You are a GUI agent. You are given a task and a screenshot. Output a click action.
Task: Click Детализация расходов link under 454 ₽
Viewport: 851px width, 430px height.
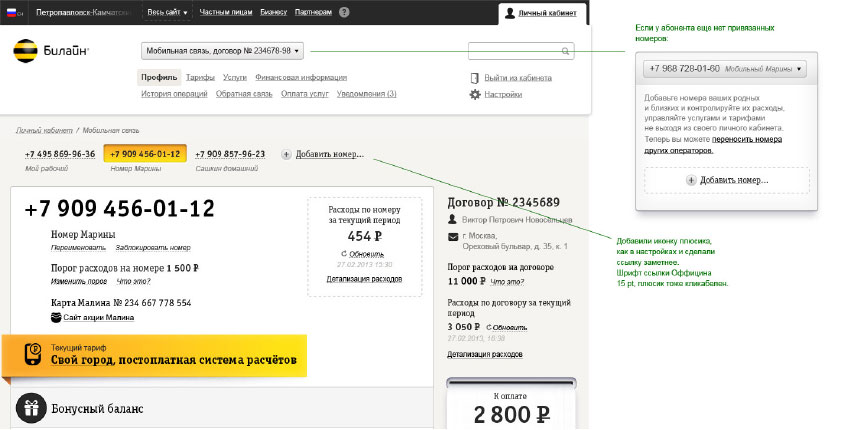364,278
